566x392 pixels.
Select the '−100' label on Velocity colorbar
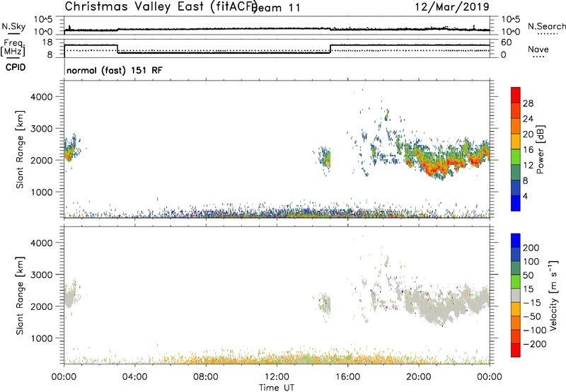(535, 330)
